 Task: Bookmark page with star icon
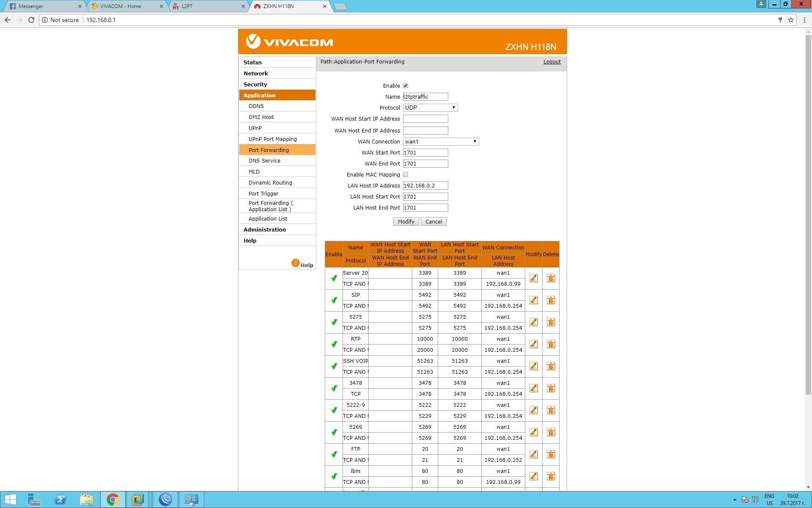[790, 20]
